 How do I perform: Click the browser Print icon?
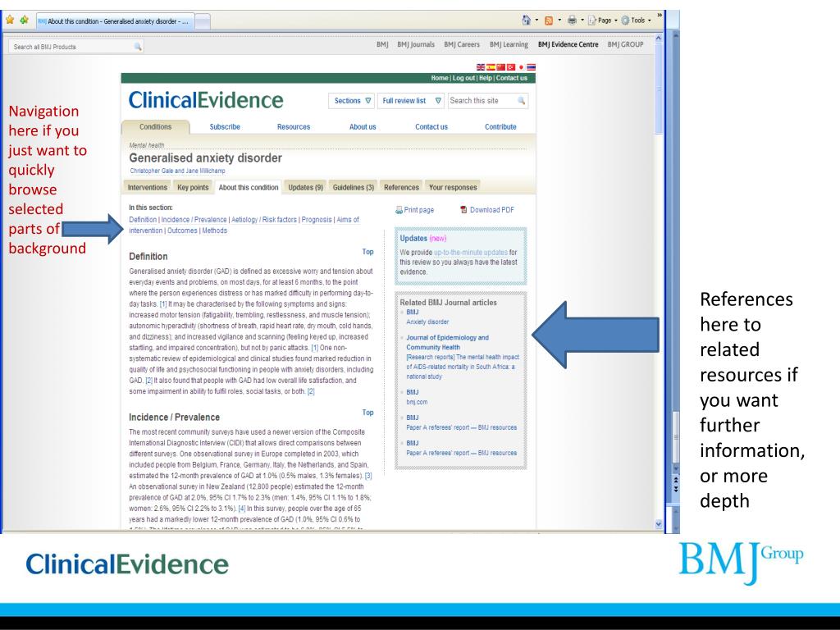[x=572, y=21]
